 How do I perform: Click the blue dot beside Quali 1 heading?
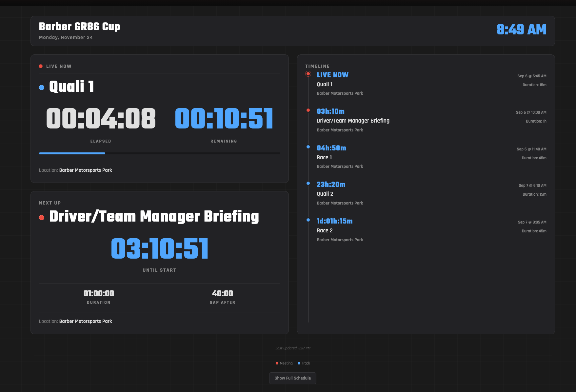click(x=42, y=88)
